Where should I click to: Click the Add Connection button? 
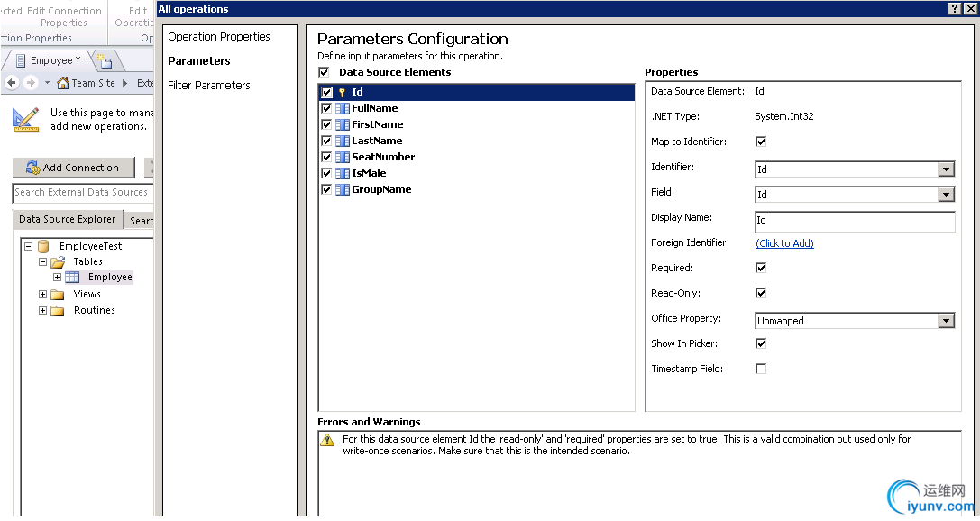(73, 168)
